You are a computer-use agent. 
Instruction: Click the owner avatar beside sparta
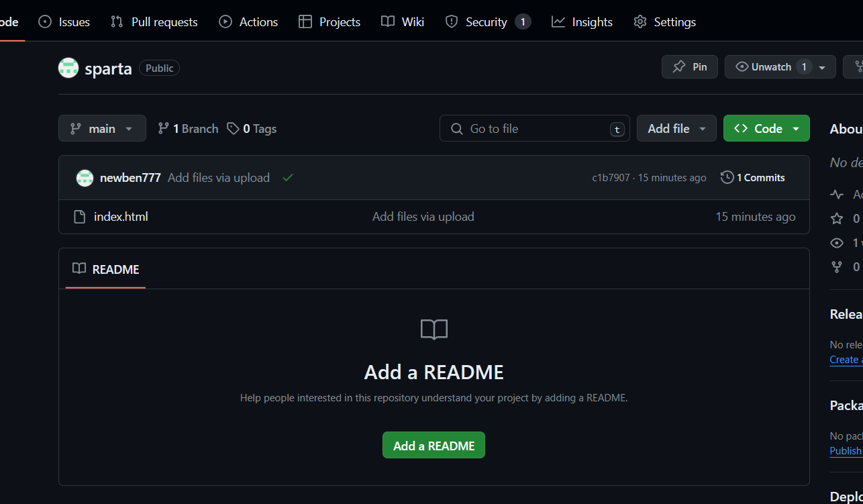(68, 68)
